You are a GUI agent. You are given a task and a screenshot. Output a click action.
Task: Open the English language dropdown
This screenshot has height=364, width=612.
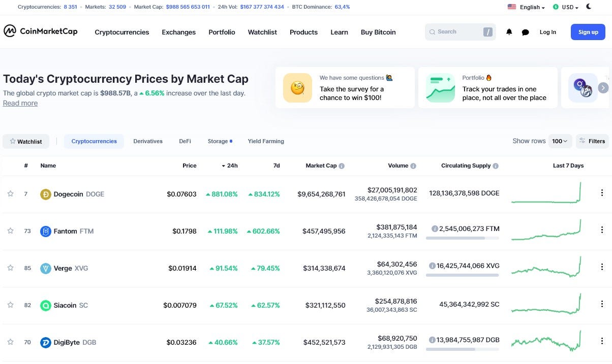526,7
